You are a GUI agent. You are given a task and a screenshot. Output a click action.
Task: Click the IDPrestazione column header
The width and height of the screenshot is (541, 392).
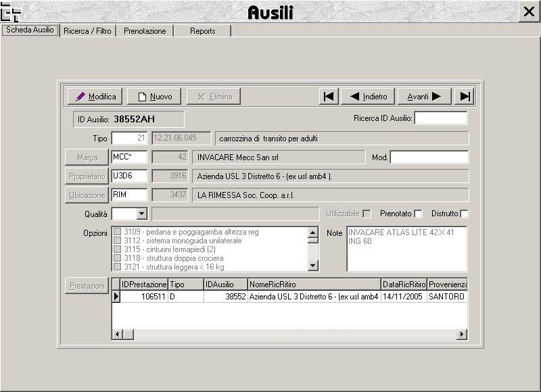(144, 285)
